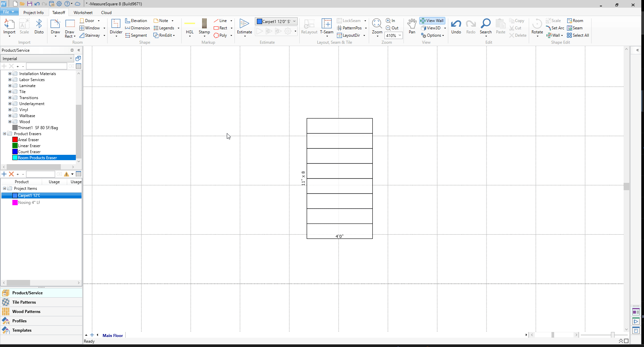Collapse the Project Items folder

click(x=4, y=189)
